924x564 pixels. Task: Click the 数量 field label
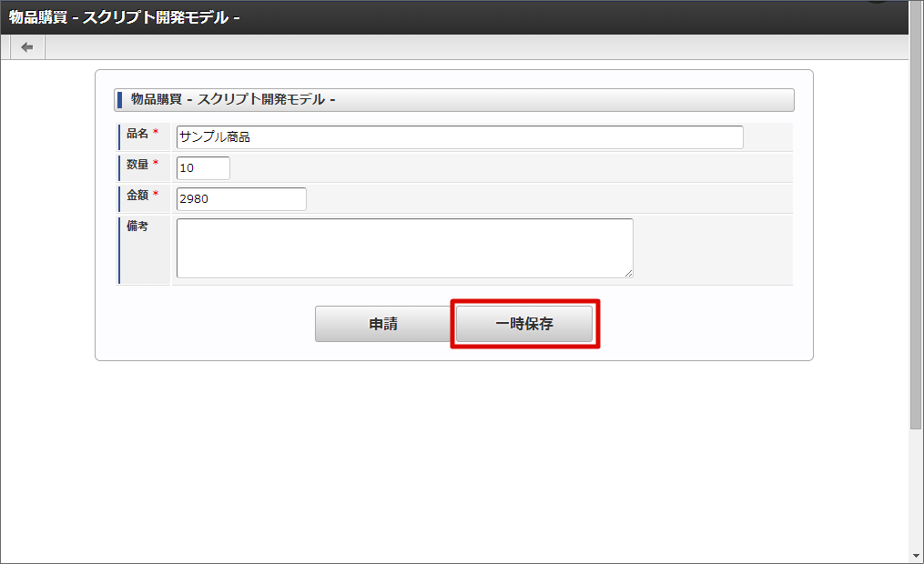coord(137,165)
